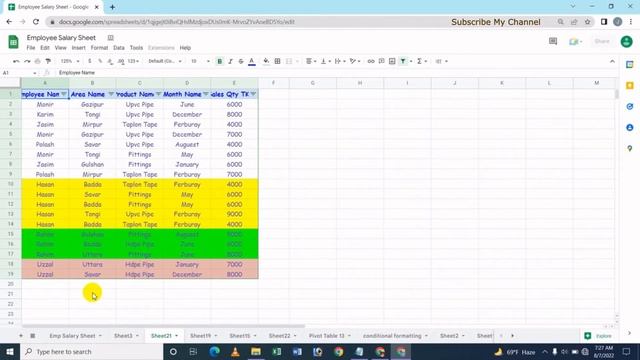Open the font family dropdown
Image resolution: width=640 pixels, height=360 pixels.
click(164, 61)
